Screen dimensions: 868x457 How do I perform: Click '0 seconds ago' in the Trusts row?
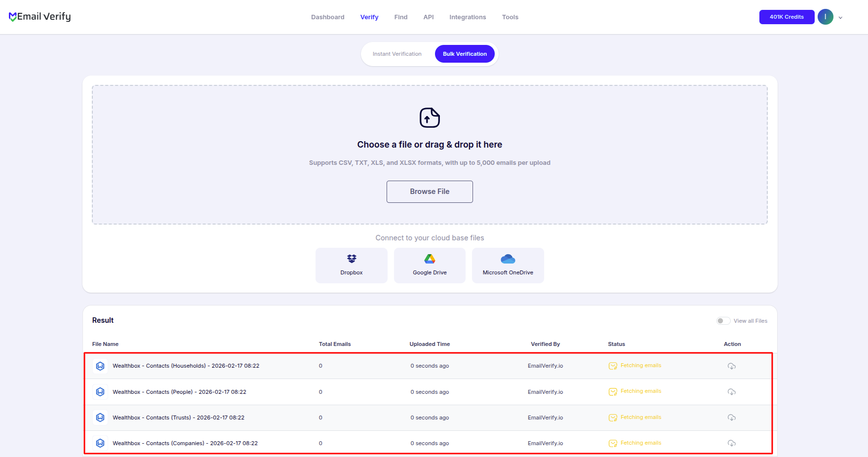[430, 418]
